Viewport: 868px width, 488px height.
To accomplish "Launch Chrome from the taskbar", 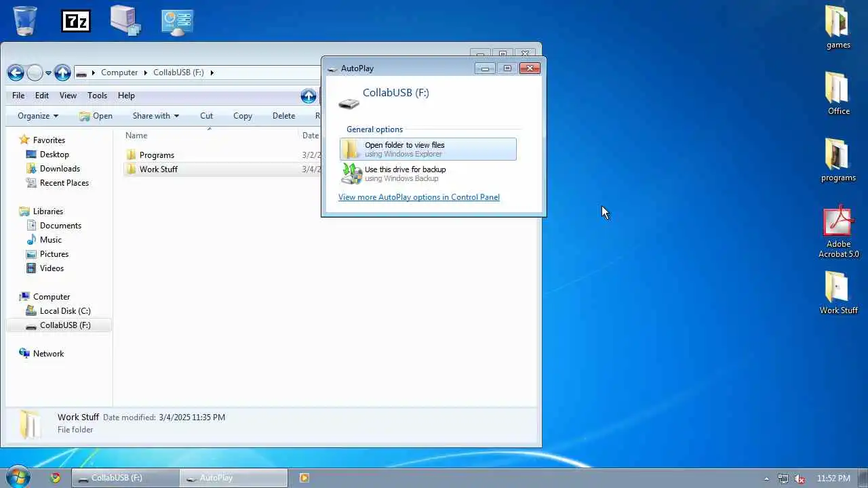I will (56, 478).
